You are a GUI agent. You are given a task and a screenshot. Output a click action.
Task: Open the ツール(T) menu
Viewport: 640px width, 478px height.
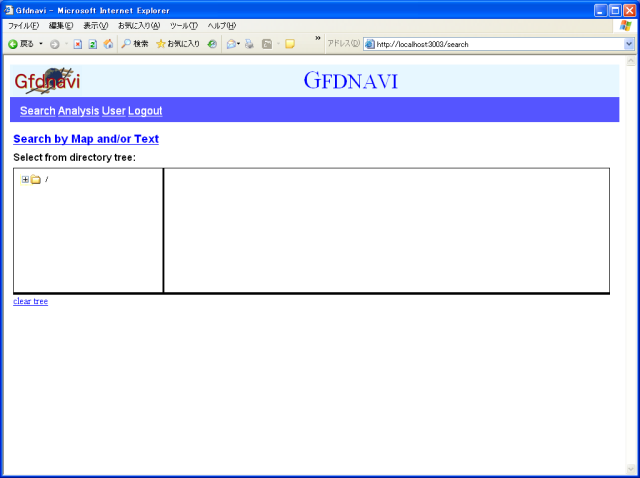(184, 26)
